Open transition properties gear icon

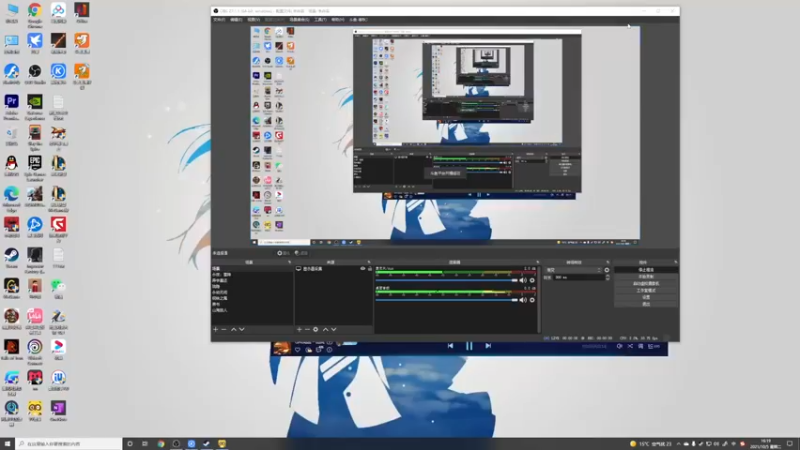tap(607, 270)
